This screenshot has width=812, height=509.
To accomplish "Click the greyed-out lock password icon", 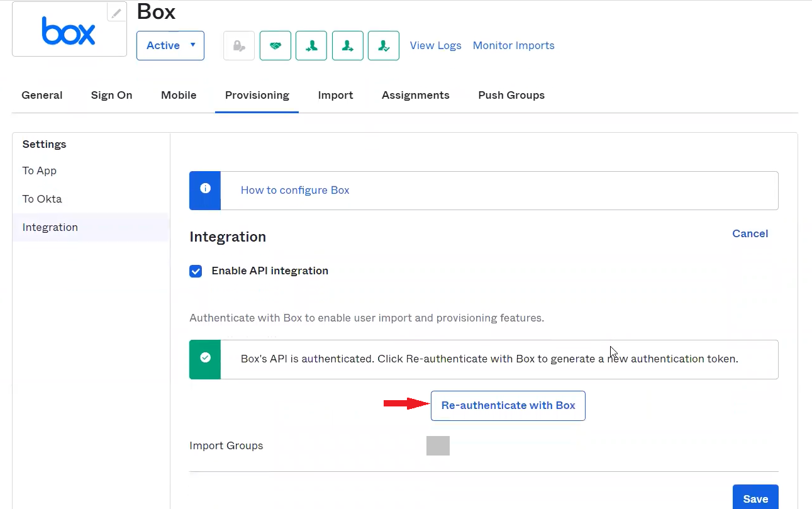I will tap(239, 45).
